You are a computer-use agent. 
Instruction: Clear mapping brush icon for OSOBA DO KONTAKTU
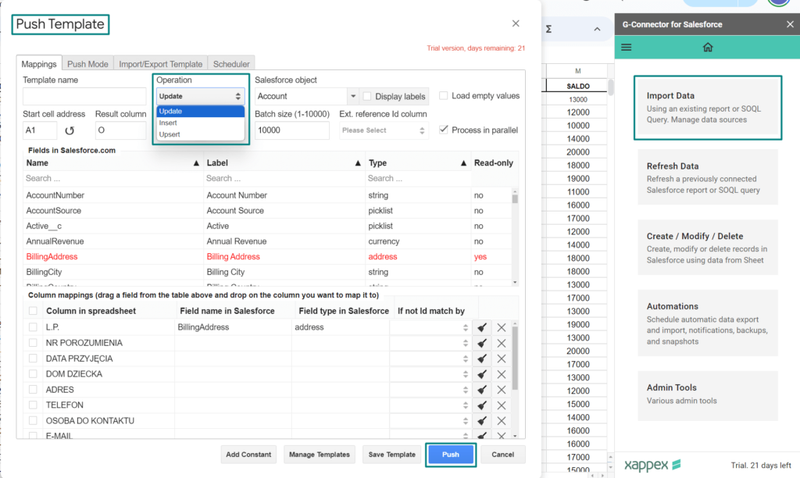coord(482,421)
